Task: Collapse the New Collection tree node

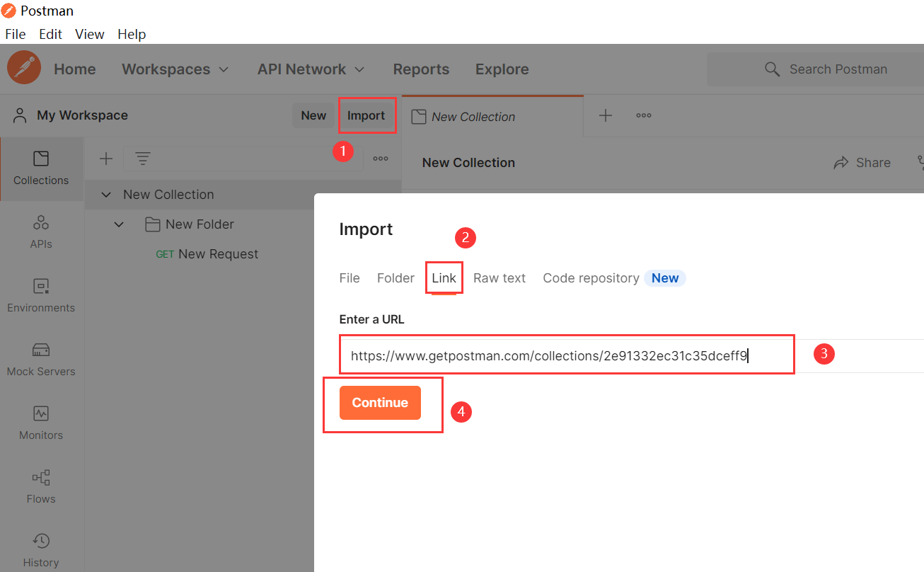Action: (x=106, y=195)
